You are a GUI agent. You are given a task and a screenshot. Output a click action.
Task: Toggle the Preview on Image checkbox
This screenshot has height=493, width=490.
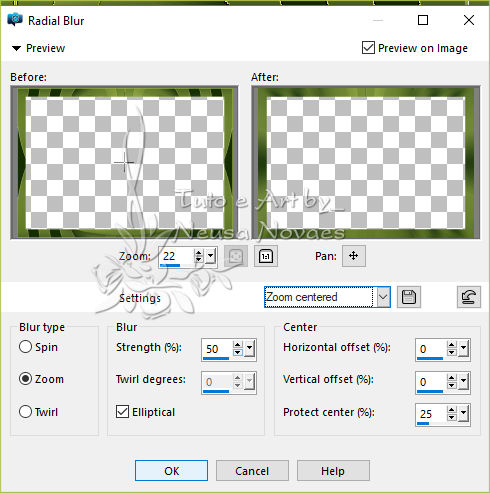[x=368, y=48]
